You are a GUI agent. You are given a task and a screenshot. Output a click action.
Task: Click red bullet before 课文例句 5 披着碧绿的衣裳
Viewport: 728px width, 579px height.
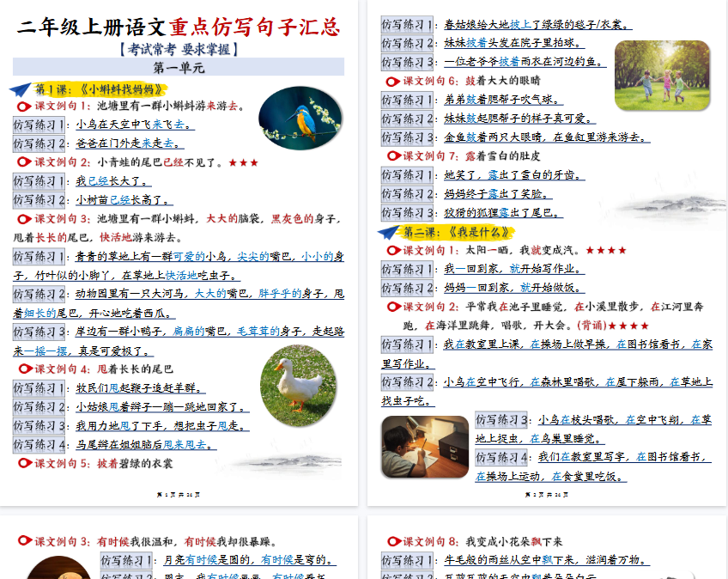pyautogui.click(x=25, y=463)
